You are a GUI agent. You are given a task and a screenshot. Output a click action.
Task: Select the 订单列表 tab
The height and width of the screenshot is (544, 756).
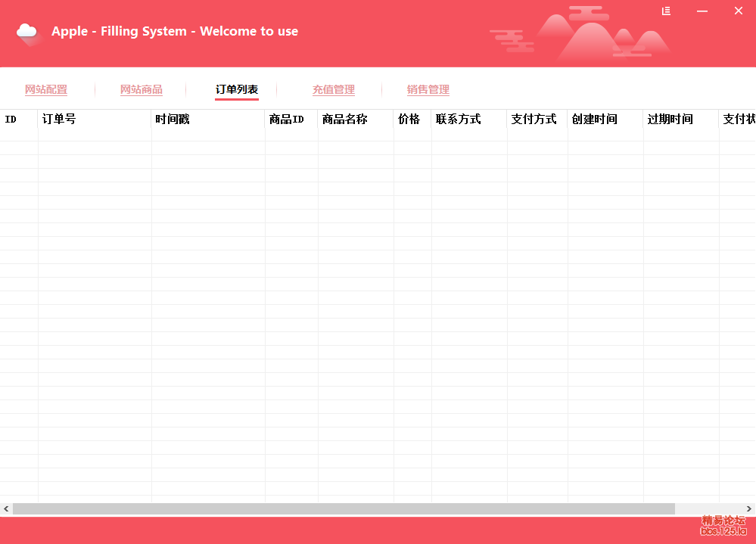pyautogui.click(x=237, y=89)
